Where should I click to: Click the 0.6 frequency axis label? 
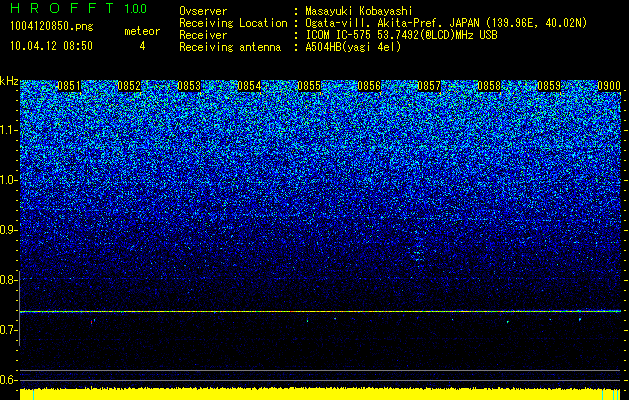click(9, 380)
